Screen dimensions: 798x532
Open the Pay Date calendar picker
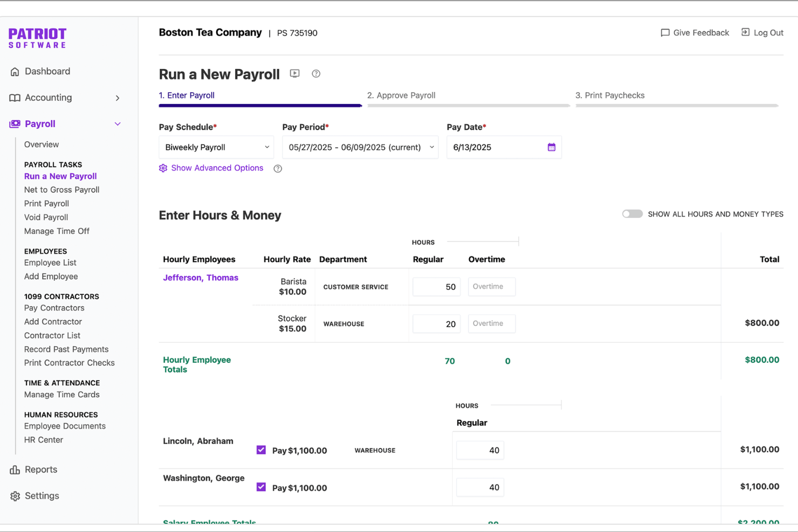pos(551,147)
